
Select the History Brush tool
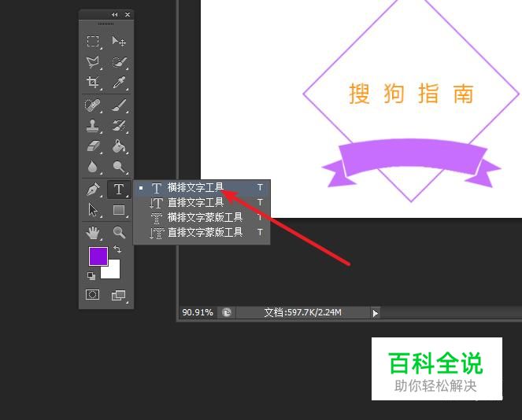coord(119,126)
